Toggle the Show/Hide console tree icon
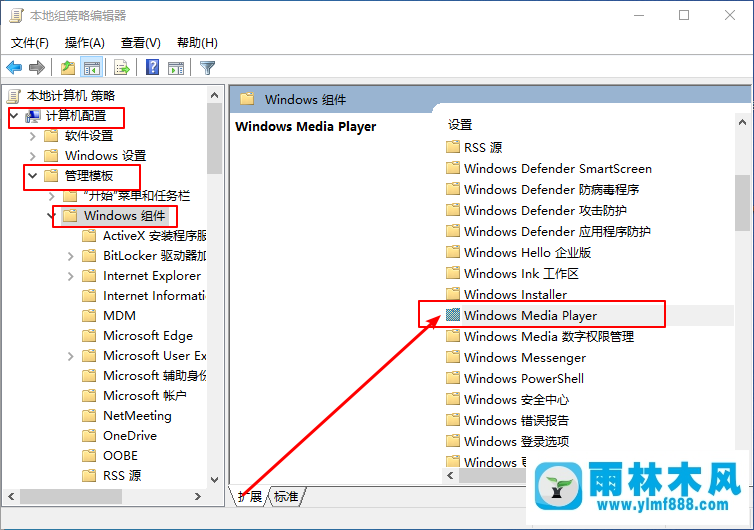 click(x=91, y=68)
